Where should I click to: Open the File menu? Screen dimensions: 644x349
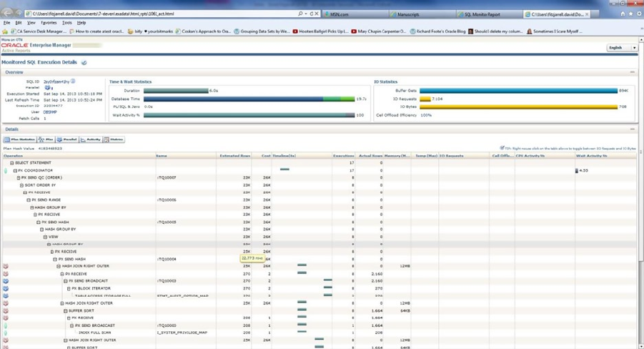coord(6,23)
